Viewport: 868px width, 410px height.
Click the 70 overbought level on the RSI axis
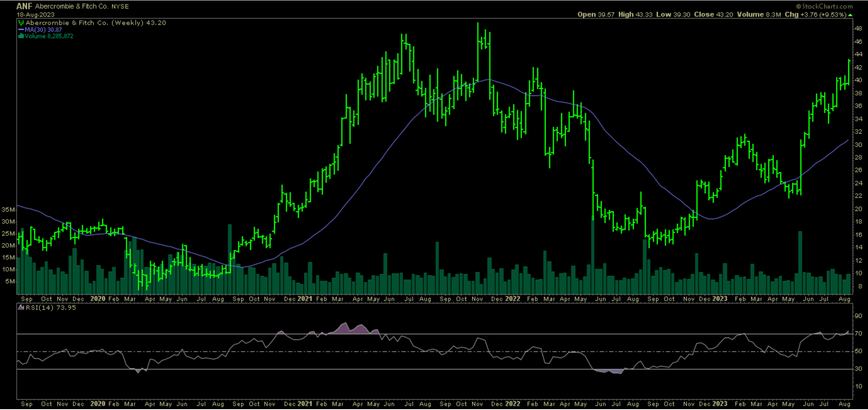click(x=858, y=334)
